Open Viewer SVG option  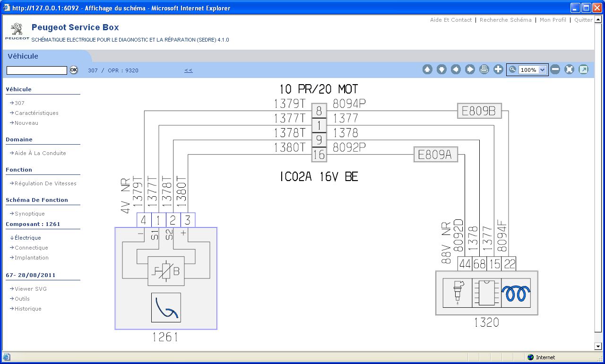coord(30,289)
